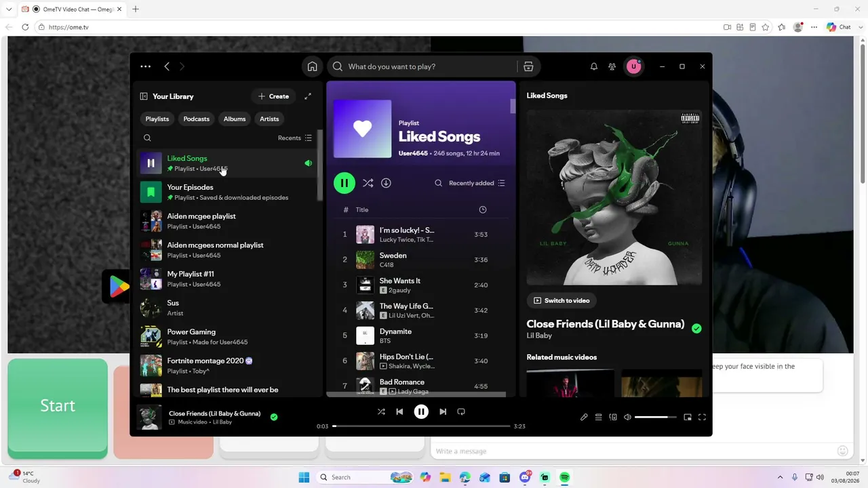Viewport: 868px width, 488px height.
Task: Pause playback in the bottom player bar
Action: 421,411
